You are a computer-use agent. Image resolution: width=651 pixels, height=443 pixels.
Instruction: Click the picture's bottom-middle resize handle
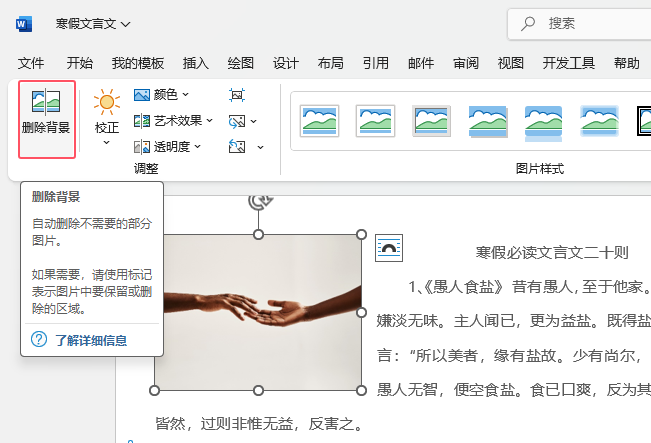point(258,390)
